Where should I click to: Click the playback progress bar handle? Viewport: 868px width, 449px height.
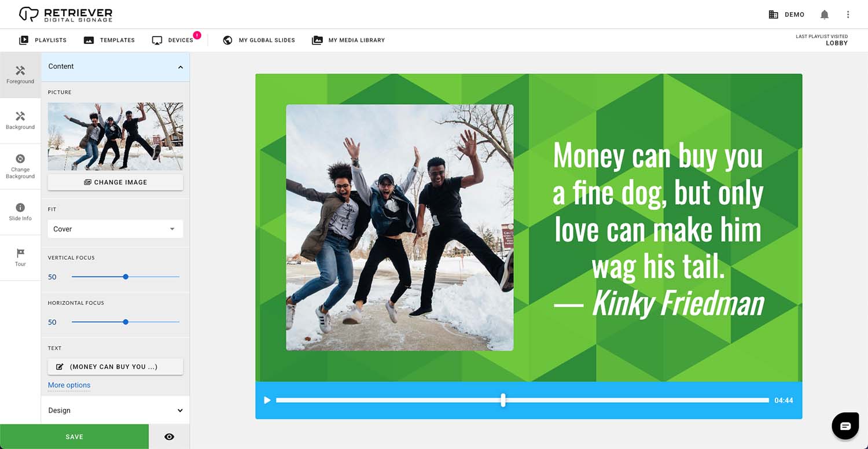tap(503, 400)
